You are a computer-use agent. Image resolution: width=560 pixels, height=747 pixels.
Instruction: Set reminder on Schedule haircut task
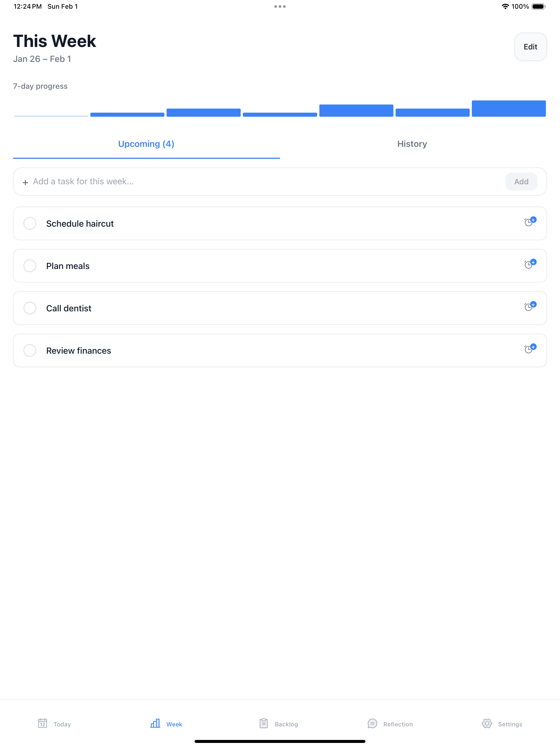tap(530, 221)
